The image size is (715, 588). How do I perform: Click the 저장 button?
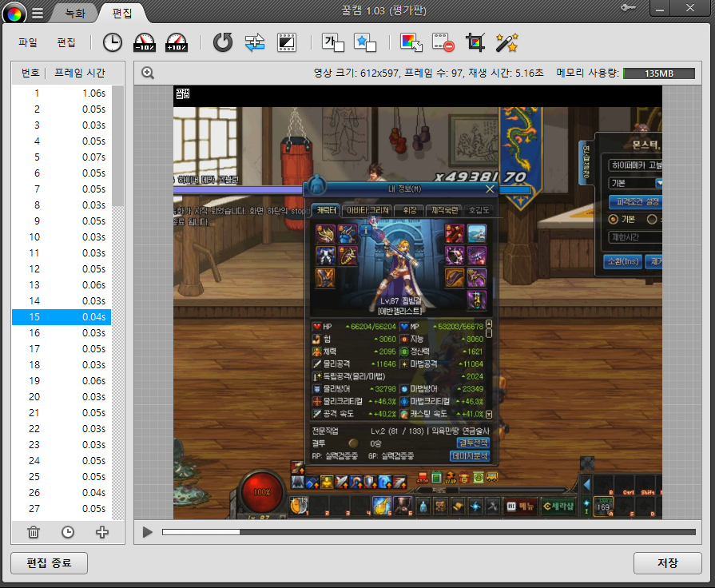tap(668, 563)
